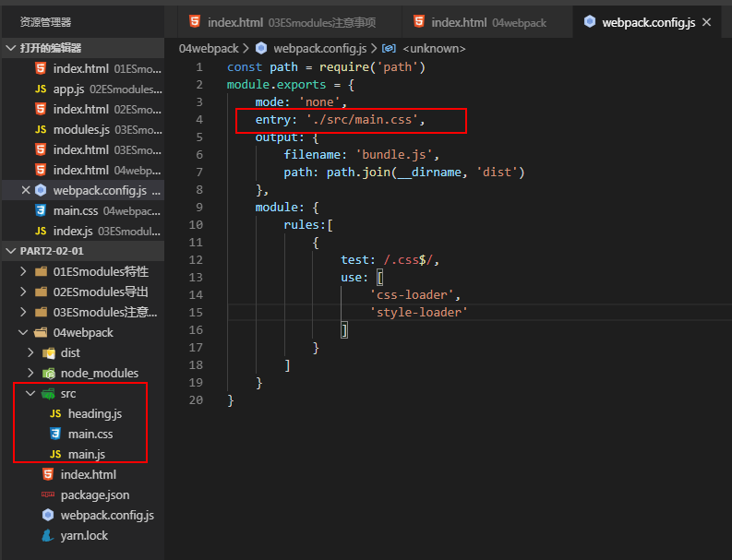Click the JS icon beside heading.js
The height and width of the screenshot is (560, 732).
pyautogui.click(x=55, y=413)
